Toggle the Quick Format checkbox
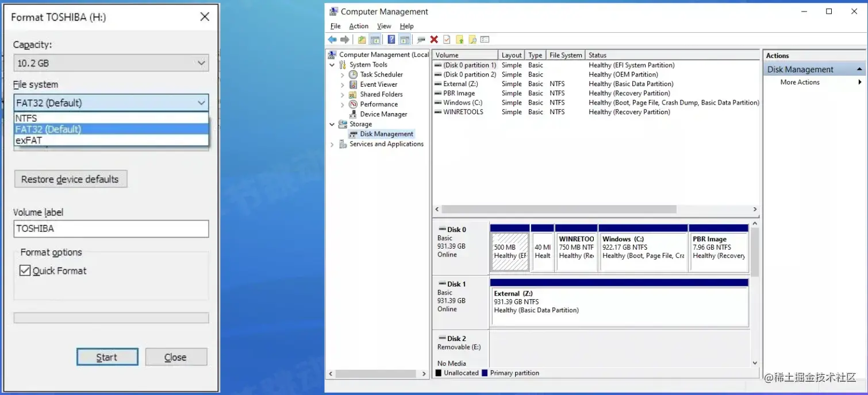 point(25,270)
